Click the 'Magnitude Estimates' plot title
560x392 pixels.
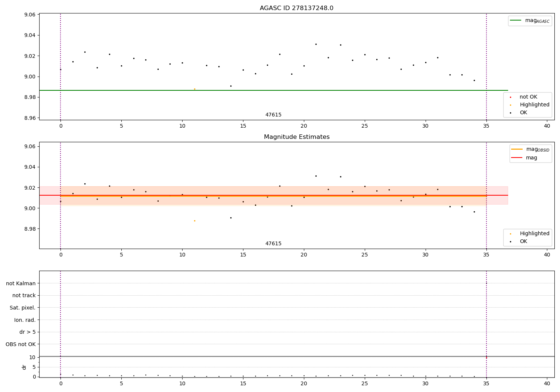296,137
